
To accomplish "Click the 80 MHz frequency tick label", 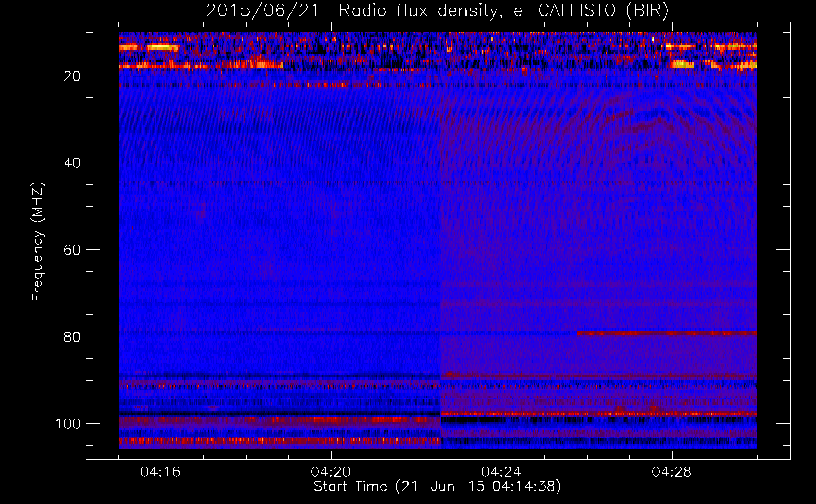I will pyautogui.click(x=73, y=337).
